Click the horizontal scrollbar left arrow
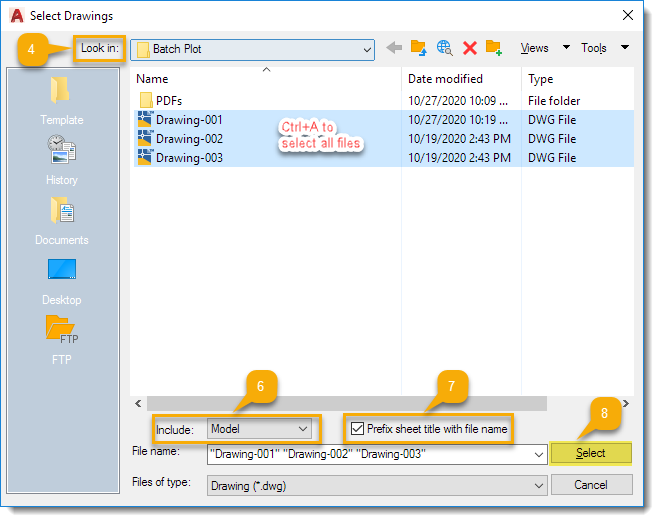Screen dimensions: 659x522 (138, 403)
